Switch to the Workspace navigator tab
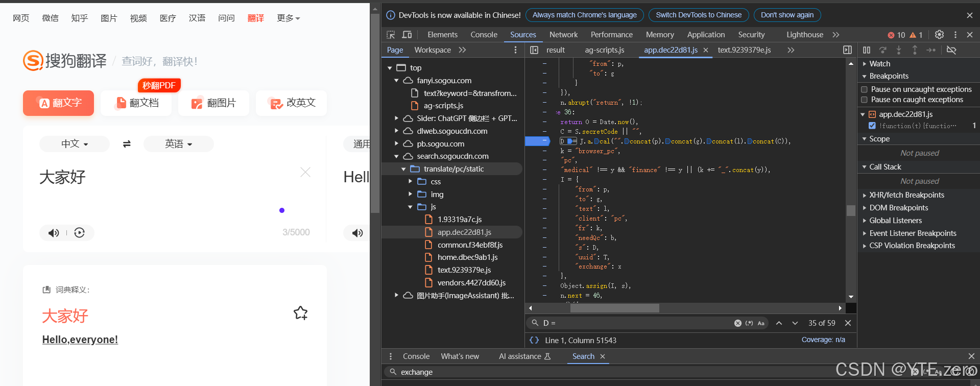The height and width of the screenshot is (386, 980). tap(433, 50)
